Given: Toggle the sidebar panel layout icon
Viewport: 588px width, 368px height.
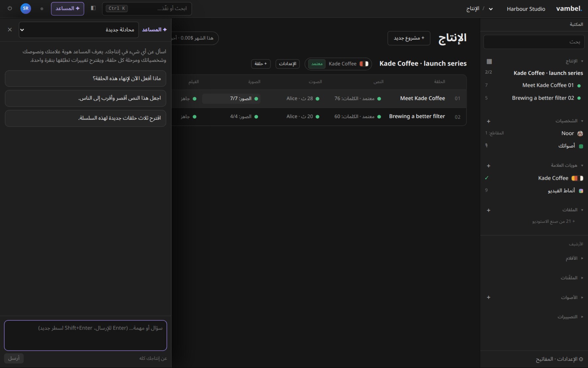Looking at the screenshot, I should [93, 8].
